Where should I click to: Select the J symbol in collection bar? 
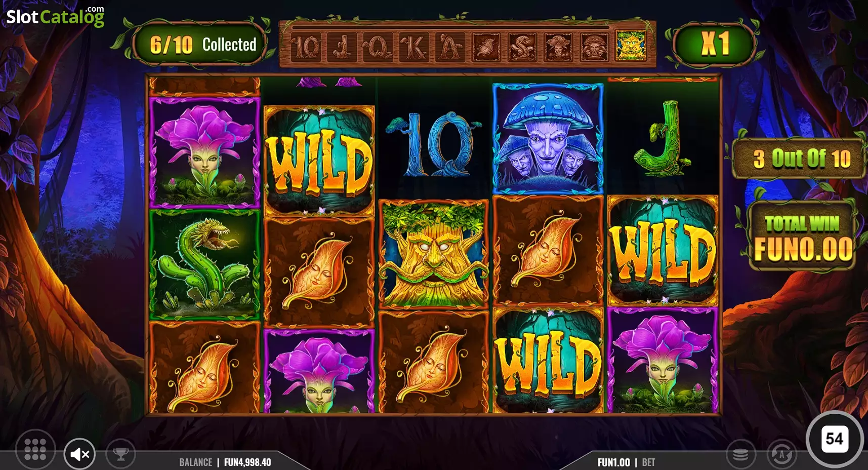tap(342, 47)
